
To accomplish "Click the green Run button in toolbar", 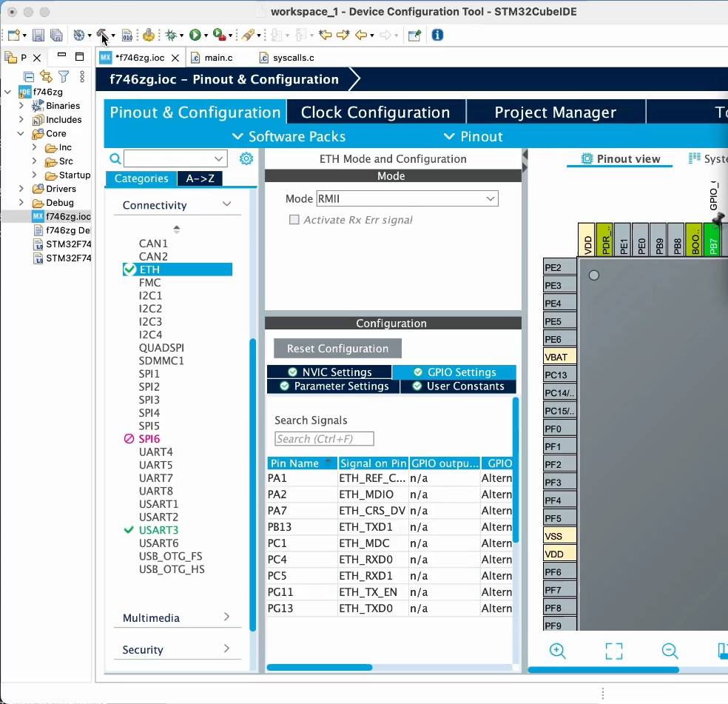I will [195, 35].
